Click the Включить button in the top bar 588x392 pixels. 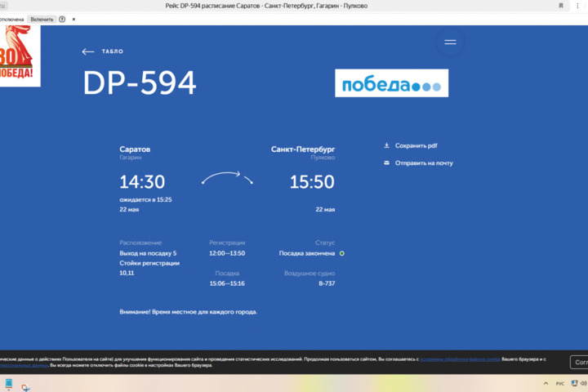42,19
